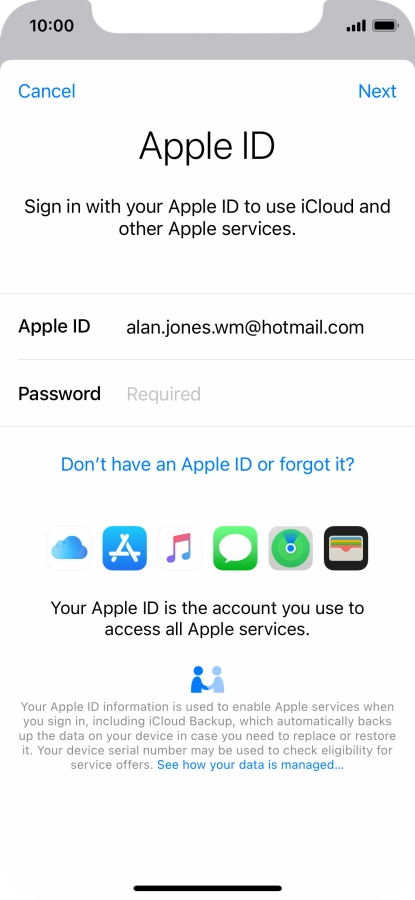Screen dimensions: 415x900
Task: Tap the cellular signal bars icon
Action: tap(356, 26)
